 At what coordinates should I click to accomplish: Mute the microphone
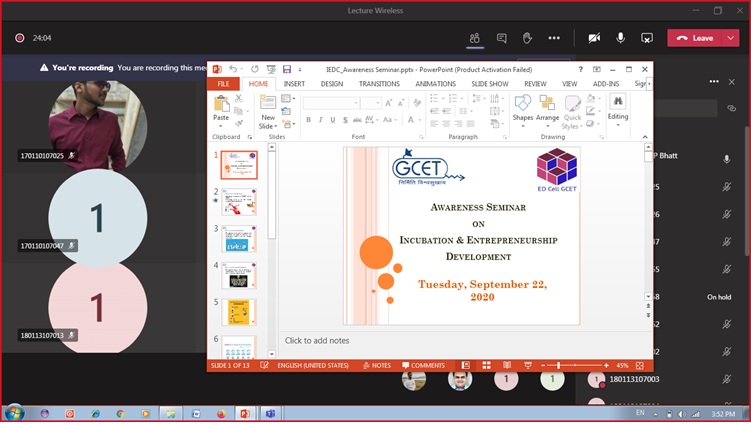point(620,38)
